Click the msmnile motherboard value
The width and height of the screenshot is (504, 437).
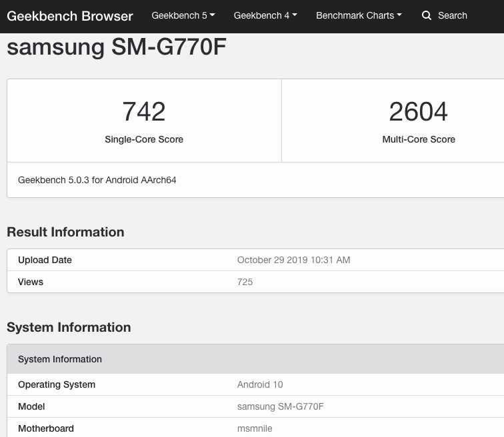(x=255, y=428)
